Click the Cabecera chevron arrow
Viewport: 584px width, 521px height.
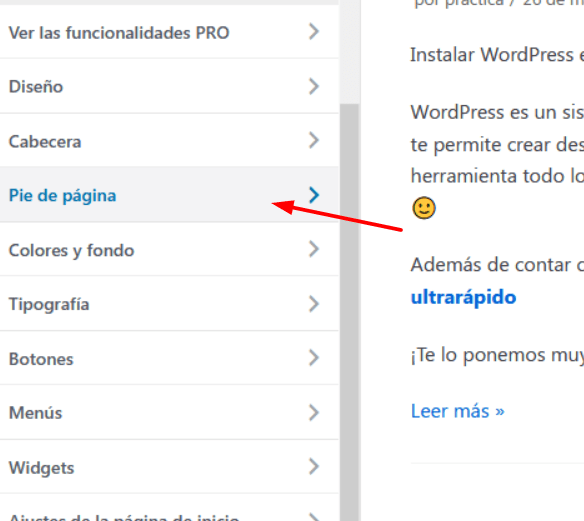point(314,140)
